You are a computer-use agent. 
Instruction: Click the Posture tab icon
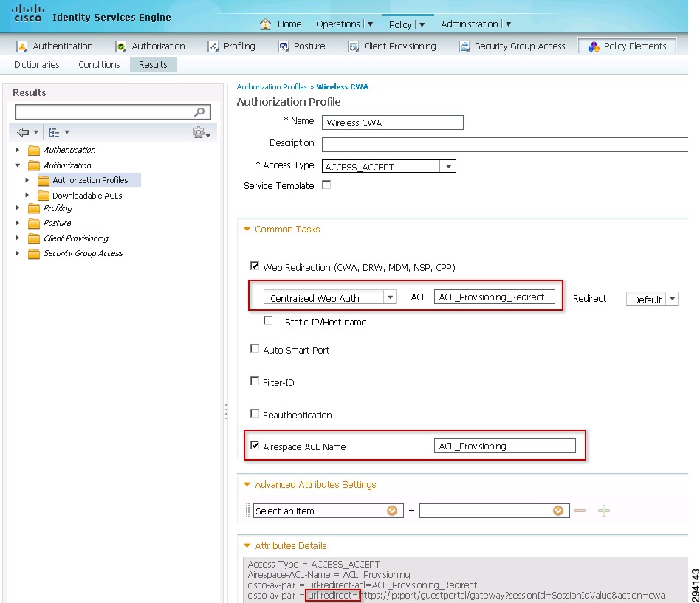283,46
